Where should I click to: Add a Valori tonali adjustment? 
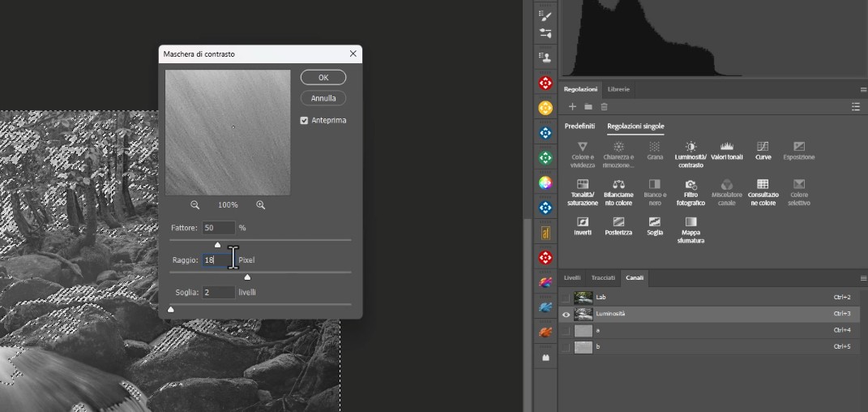[727, 147]
